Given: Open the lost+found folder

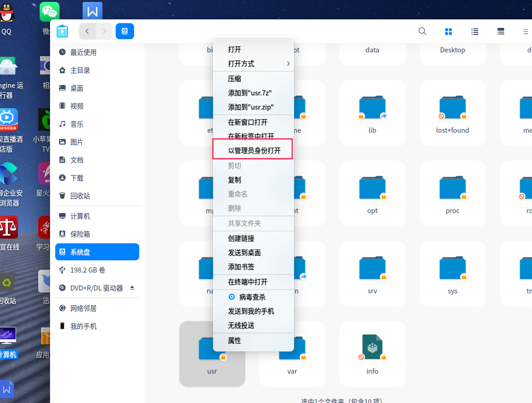Looking at the screenshot, I should coord(452,113).
